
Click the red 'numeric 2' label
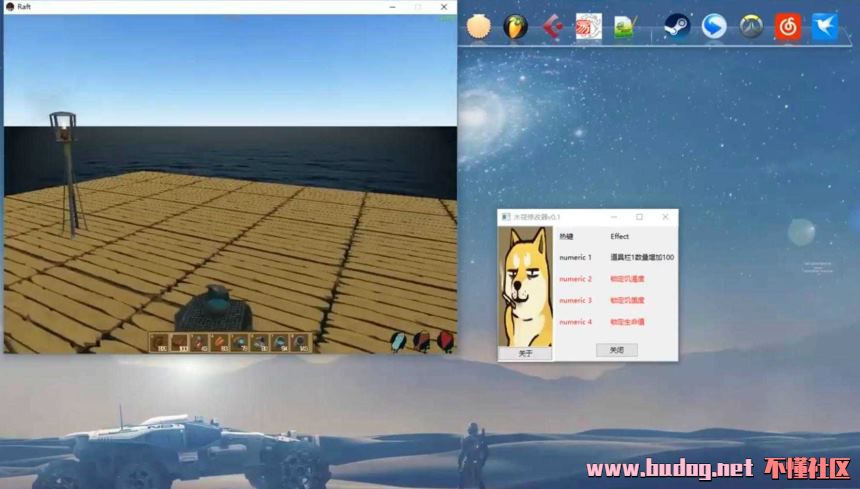pyautogui.click(x=575, y=279)
